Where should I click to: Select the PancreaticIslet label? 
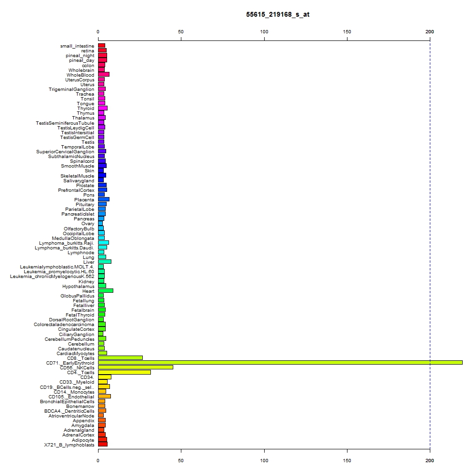tap(78, 214)
